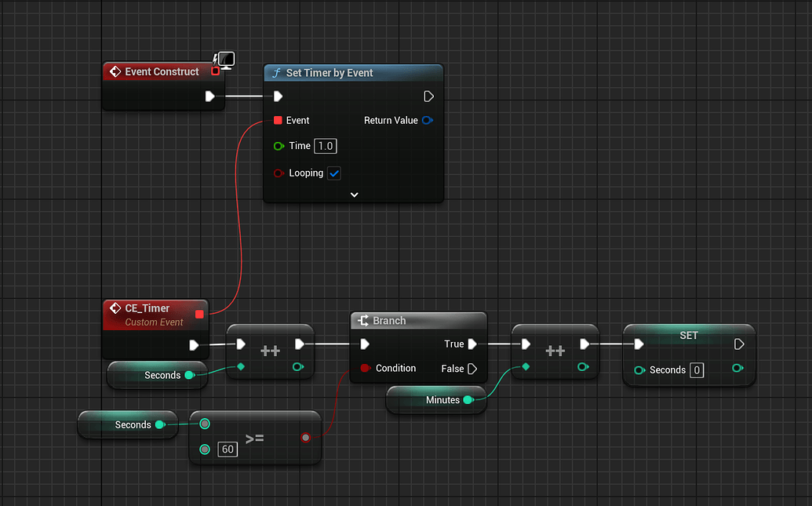The height and width of the screenshot is (506, 812).
Task: Click the >= node top input pin
Action: point(205,424)
